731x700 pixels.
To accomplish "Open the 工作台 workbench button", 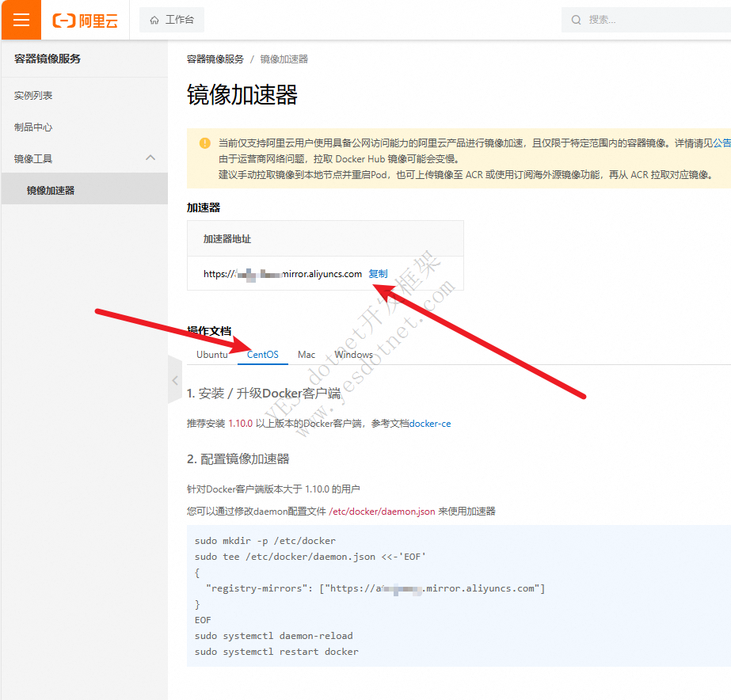I will (x=172, y=20).
